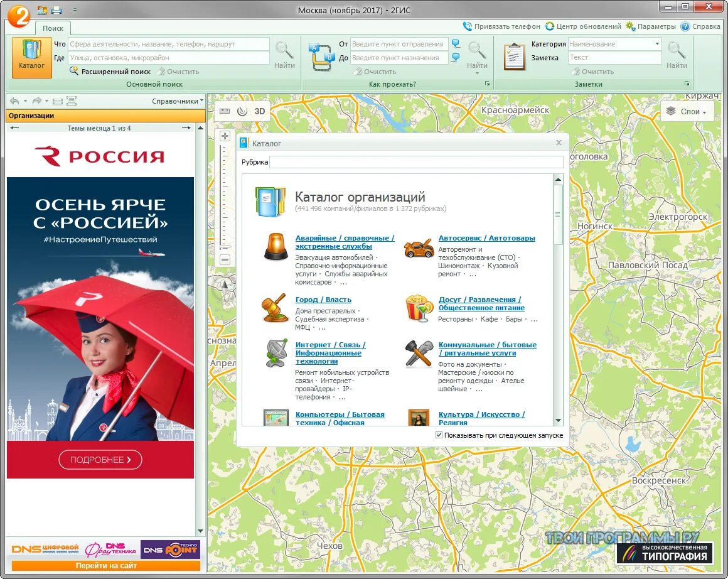Select the Поиск ribbon tab

(53, 28)
